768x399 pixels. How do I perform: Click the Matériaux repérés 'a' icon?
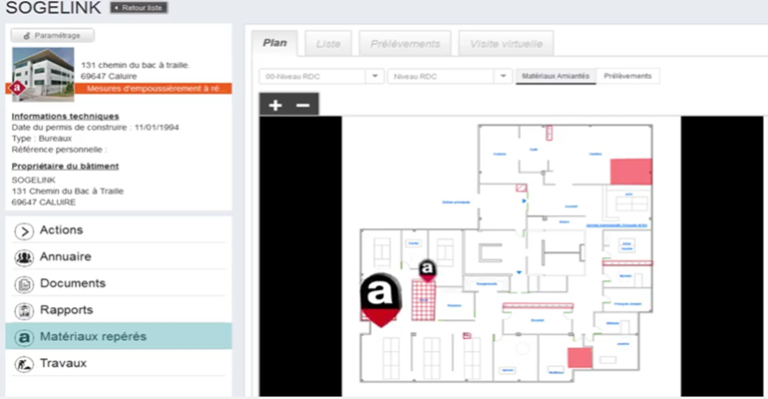point(24,337)
